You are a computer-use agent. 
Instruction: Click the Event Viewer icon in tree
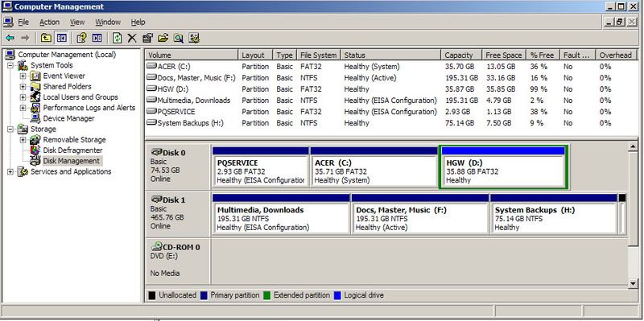(x=35, y=76)
